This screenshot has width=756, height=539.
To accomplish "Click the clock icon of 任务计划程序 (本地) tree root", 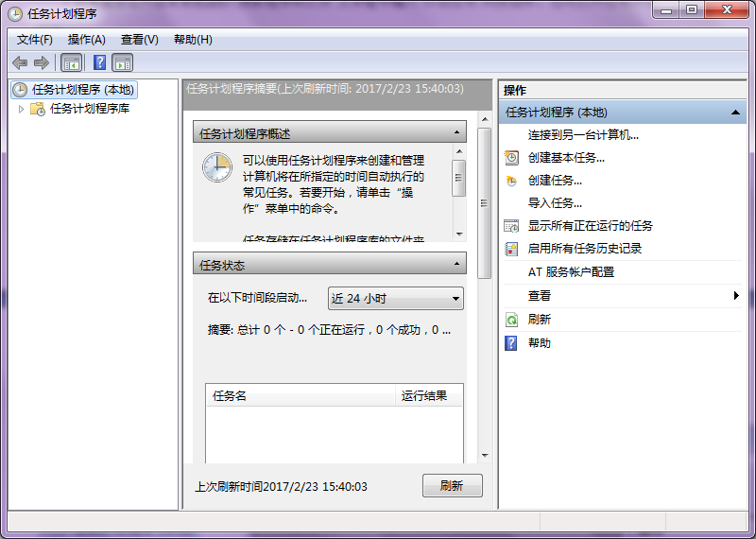I will click(x=20, y=90).
